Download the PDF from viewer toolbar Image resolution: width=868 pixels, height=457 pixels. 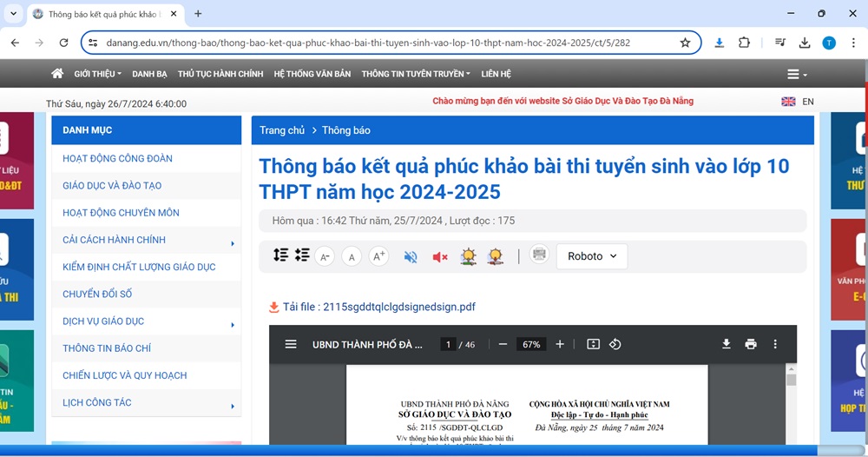point(727,344)
